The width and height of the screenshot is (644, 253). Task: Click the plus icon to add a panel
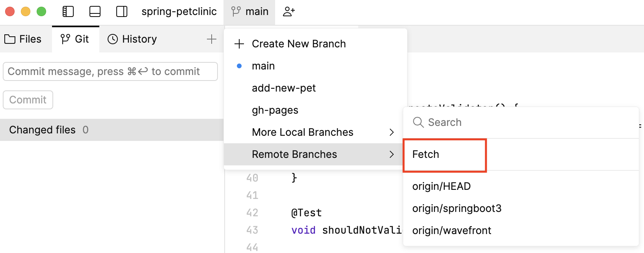click(212, 39)
